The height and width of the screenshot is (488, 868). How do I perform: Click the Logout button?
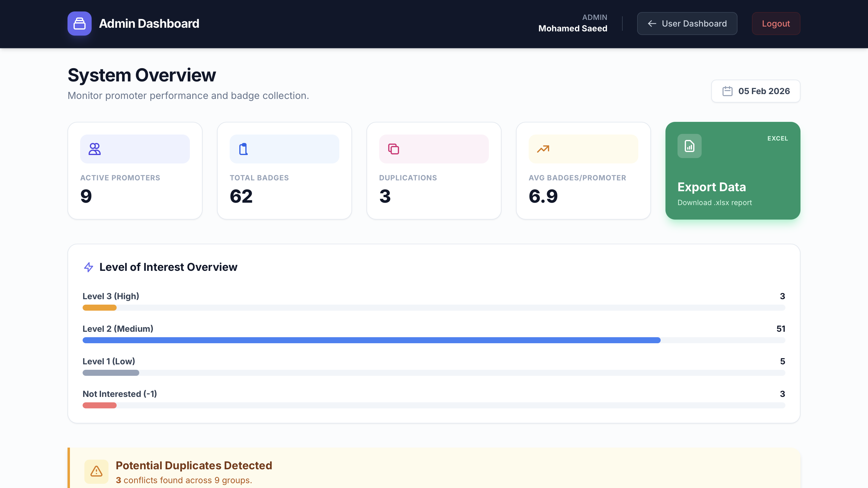pos(776,23)
